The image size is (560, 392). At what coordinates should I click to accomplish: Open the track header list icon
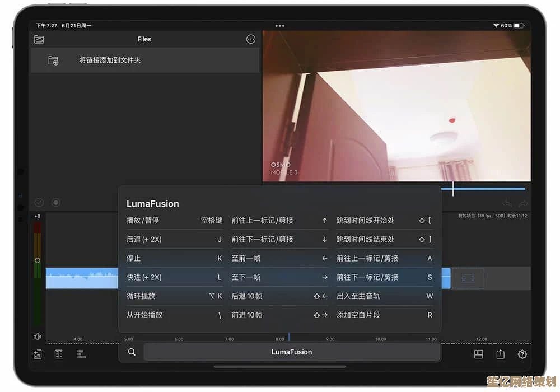pyautogui.click(x=59, y=354)
